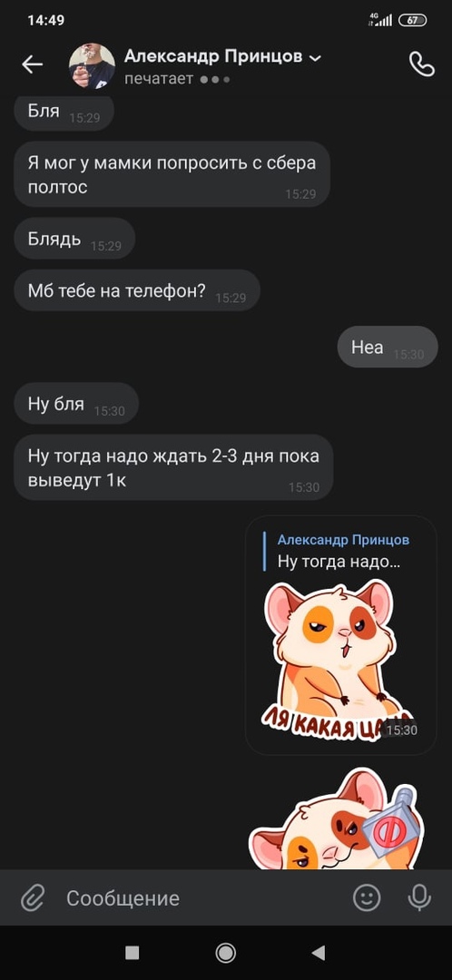Image resolution: width=452 pixels, height=980 pixels.
Task: Select message about waiting 2-3 дня
Action: tap(173, 467)
